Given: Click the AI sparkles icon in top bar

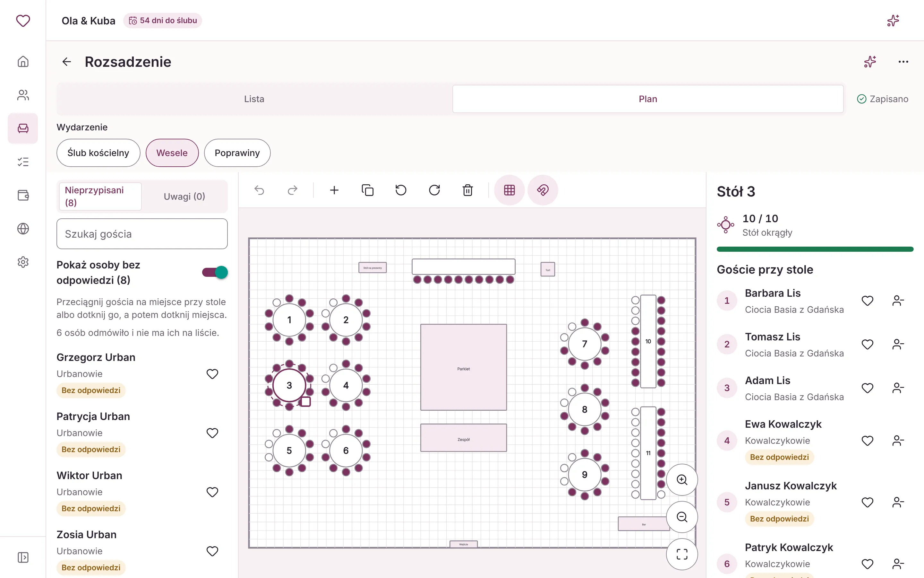Looking at the screenshot, I should point(893,21).
